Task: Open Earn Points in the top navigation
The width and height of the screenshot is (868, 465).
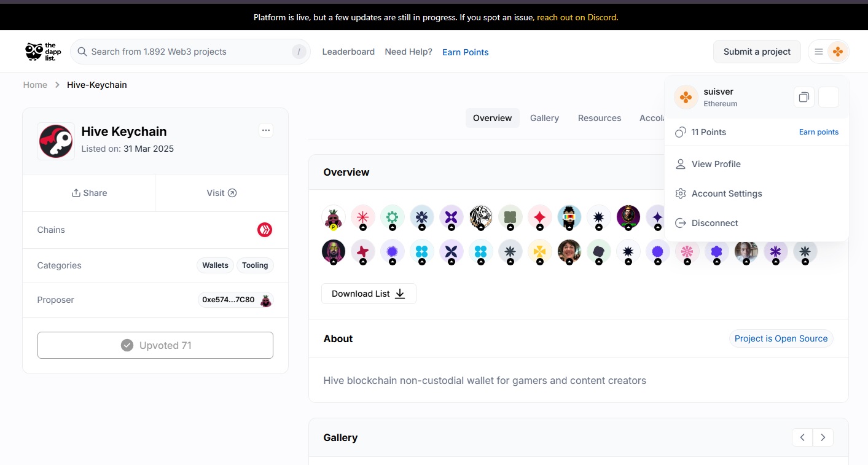Action: click(x=466, y=52)
